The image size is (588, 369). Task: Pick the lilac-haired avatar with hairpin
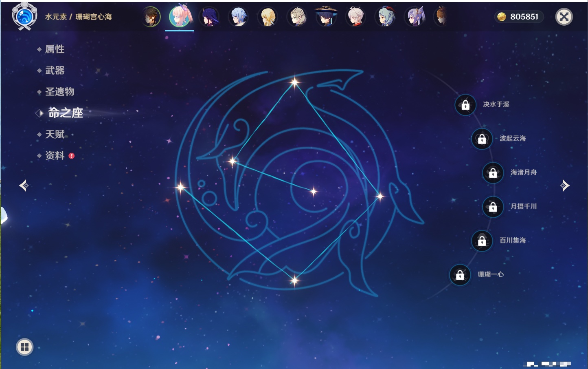click(x=415, y=17)
